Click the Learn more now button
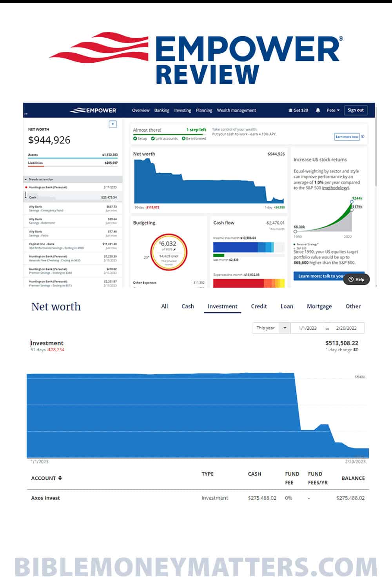Image resolution: width=392 pixels, height=588 pixels. point(347,137)
